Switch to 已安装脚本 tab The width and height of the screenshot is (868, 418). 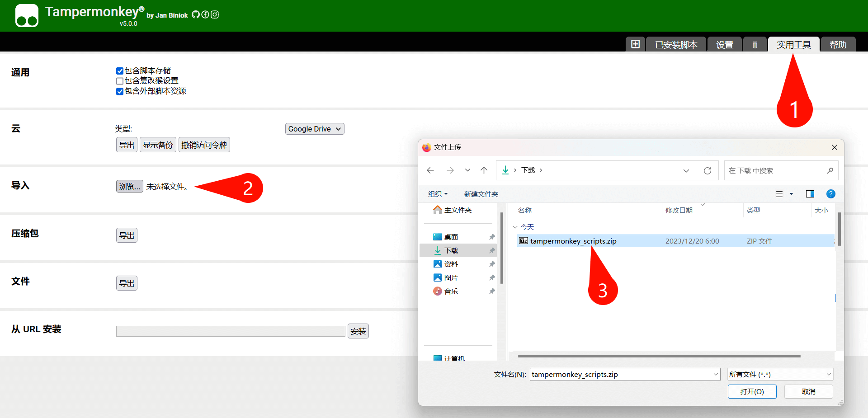(676, 45)
